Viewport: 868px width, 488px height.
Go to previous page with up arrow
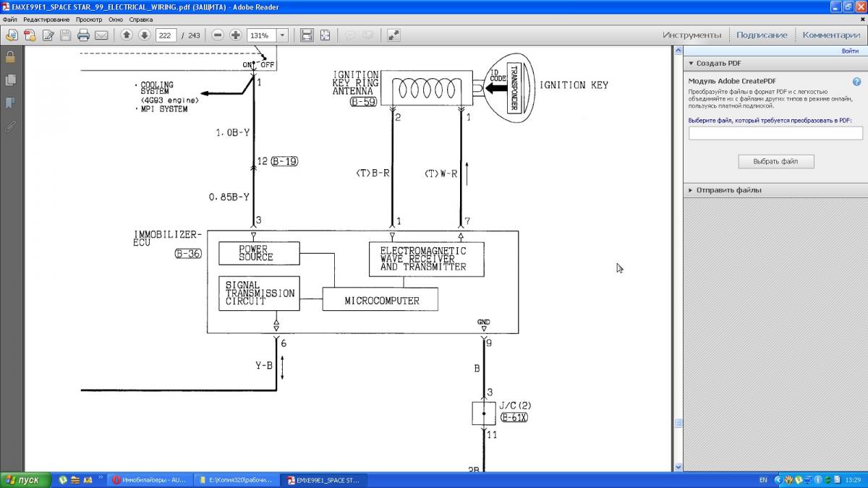click(127, 35)
